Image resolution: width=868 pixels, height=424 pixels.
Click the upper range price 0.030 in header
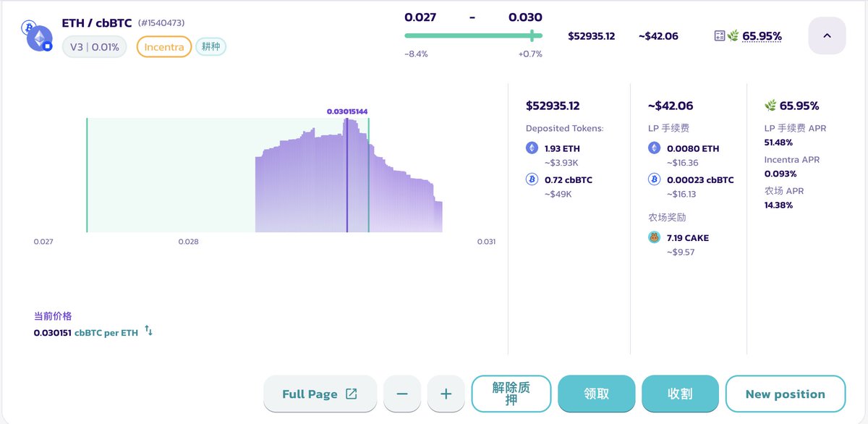[525, 17]
